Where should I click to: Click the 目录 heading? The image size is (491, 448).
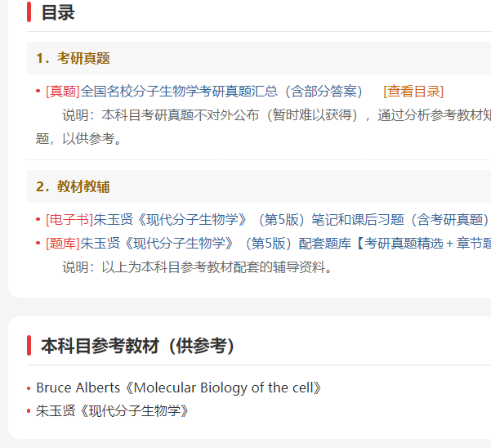[58, 12]
